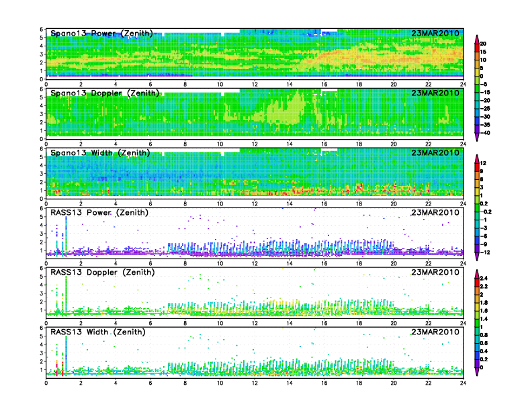This screenshot has width=532, height=411.
Task: Select the 23MAR2010 date in RASS13 Doppler panel
Action: pos(435,272)
